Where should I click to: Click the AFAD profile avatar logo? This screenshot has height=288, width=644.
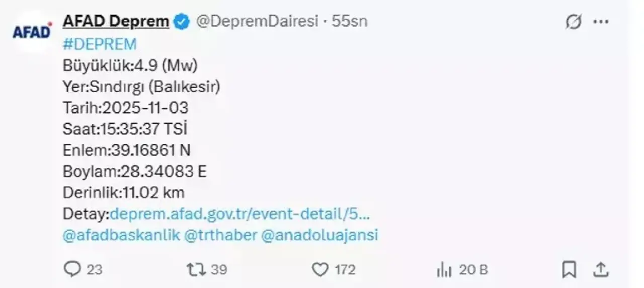32,32
